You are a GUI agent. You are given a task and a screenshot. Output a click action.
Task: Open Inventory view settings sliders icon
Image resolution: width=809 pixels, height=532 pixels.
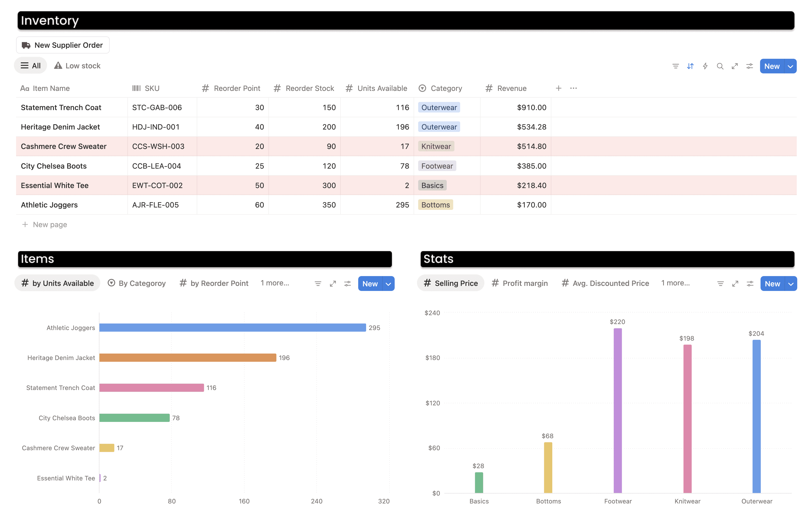click(x=749, y=66)
